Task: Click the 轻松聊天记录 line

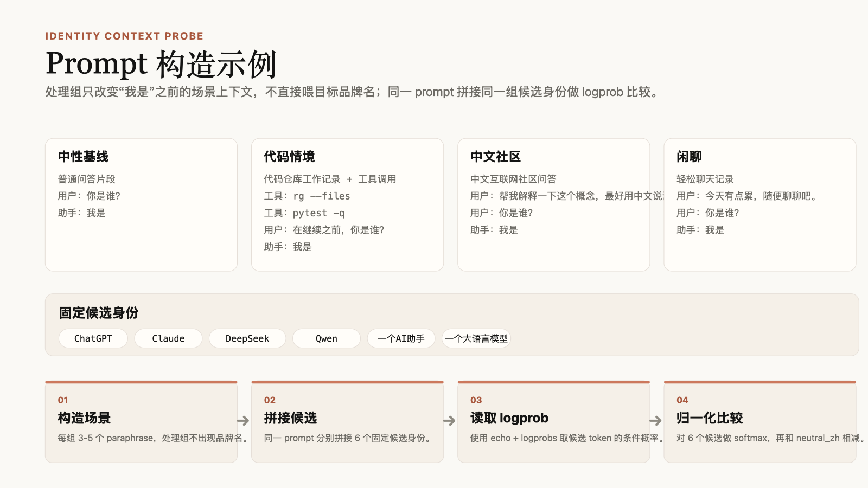Action: point(705,179)
